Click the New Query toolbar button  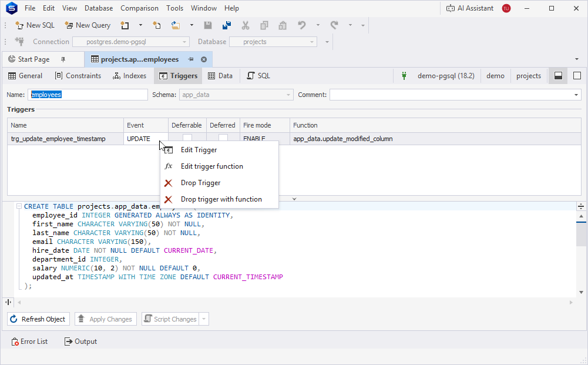point(88,25)
